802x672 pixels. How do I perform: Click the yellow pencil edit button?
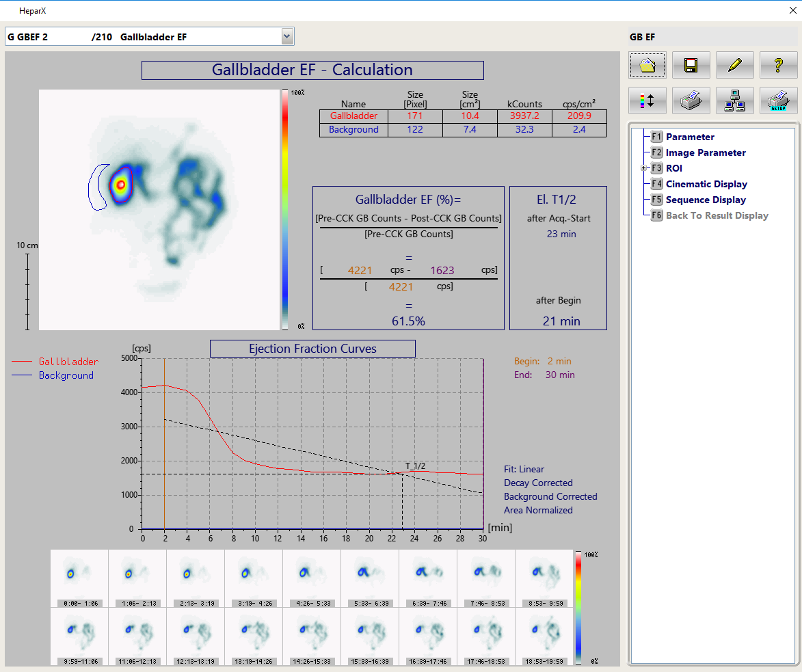coord(735,65)
